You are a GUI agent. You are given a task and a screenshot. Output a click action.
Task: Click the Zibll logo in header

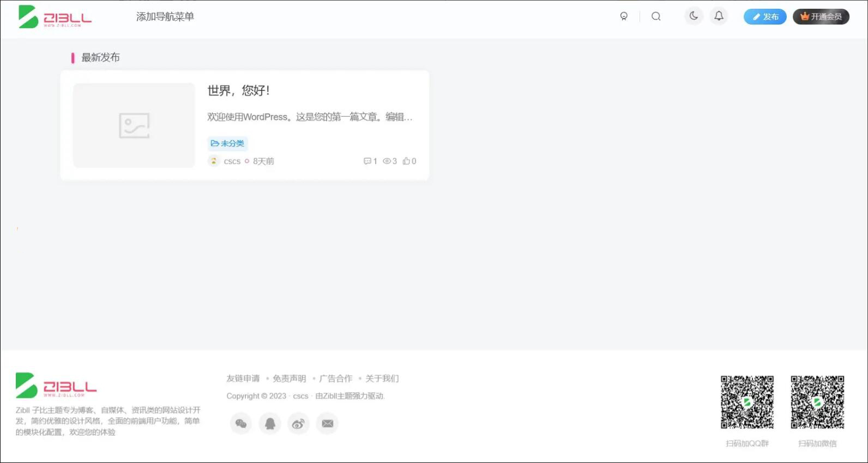[x=55, y=16]
